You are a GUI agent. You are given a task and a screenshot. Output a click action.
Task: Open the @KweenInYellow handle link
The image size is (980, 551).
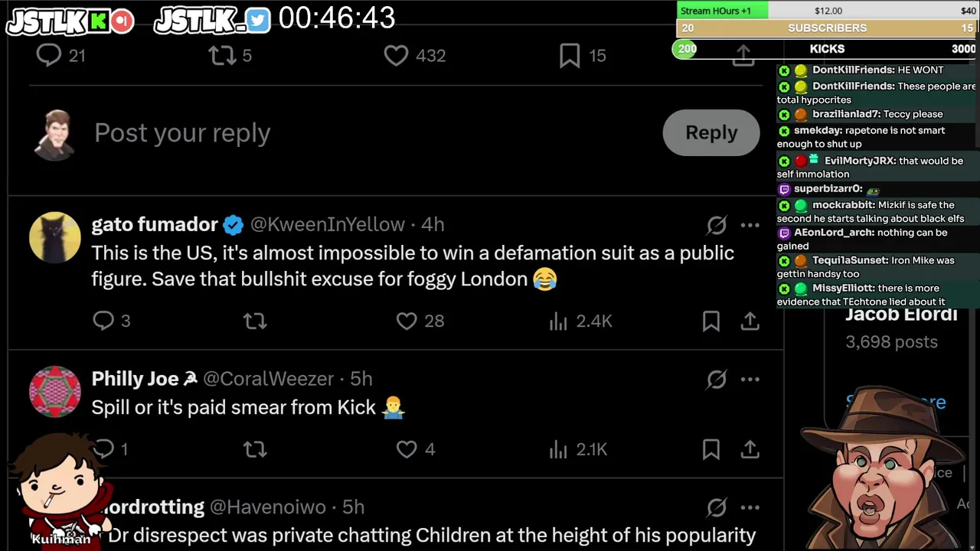point(327,224)
